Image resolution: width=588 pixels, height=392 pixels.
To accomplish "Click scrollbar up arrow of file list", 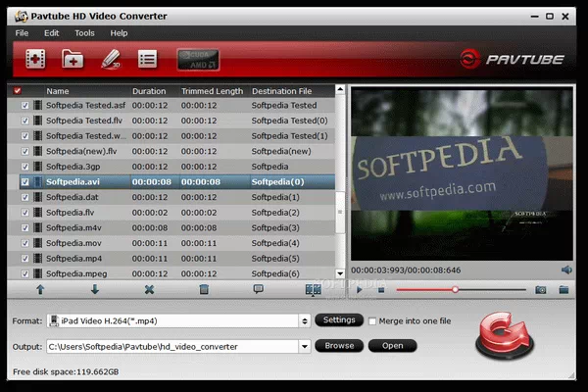I will tap(340, 89).
